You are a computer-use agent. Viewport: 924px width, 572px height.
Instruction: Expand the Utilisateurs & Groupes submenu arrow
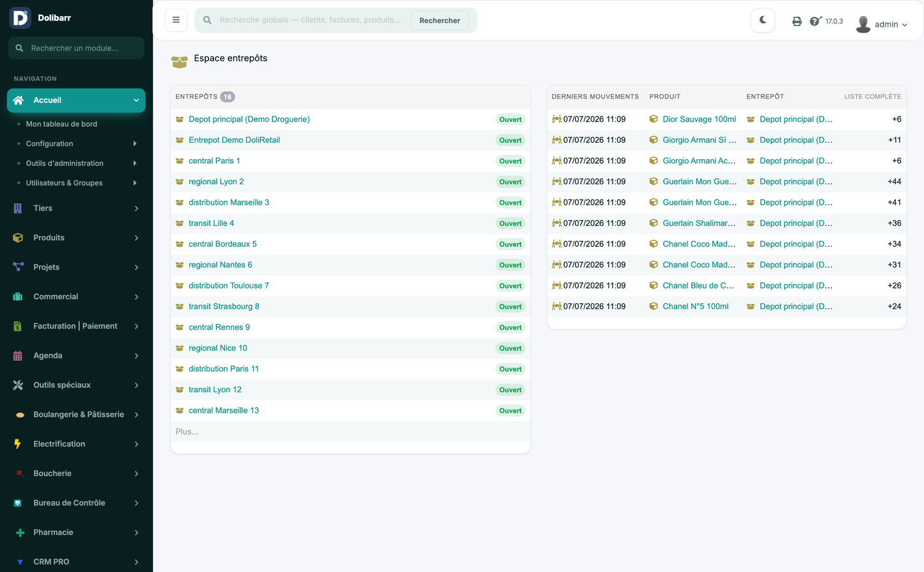point(135,183)
